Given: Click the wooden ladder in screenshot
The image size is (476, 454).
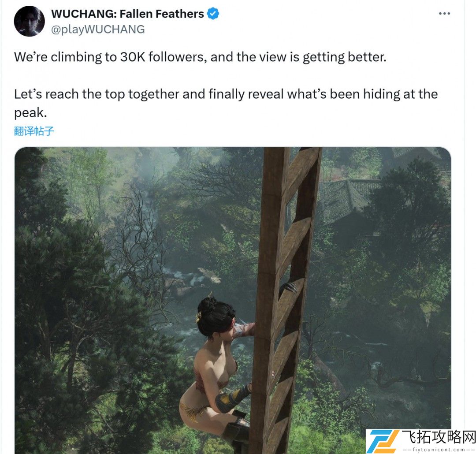Looking at the screenshot, I should [283, 300].
